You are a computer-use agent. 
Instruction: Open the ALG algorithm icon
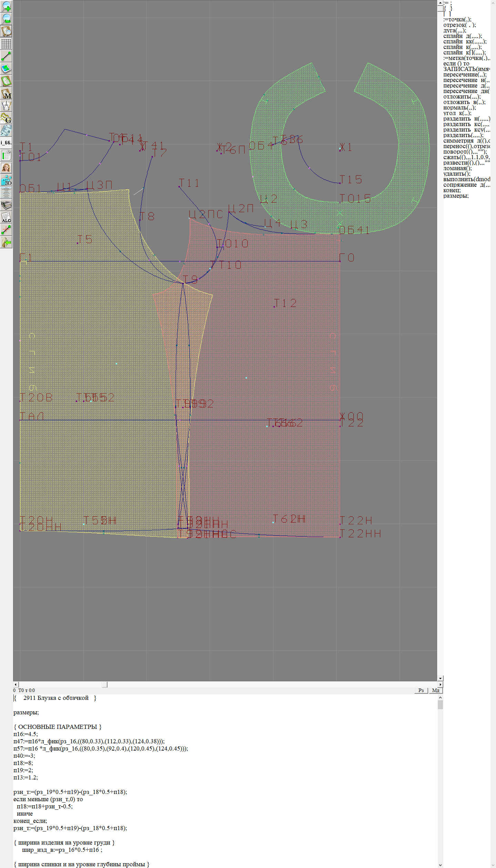pyautogui.click(x=6, y=217)
